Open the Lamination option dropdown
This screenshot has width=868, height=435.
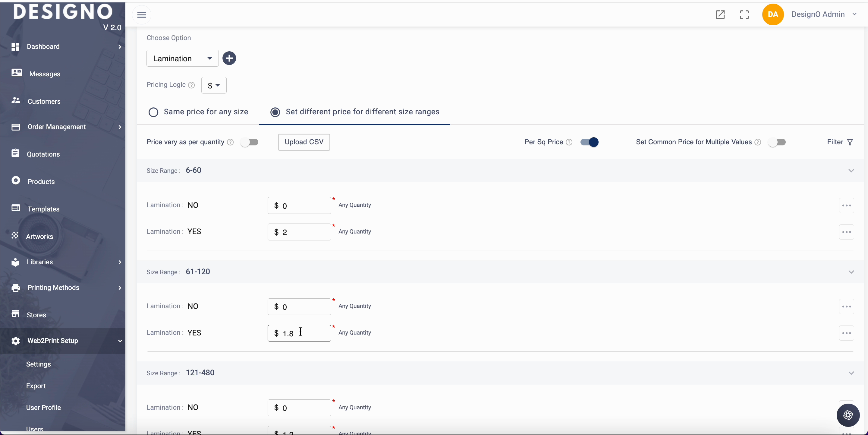tap(182, 59)
